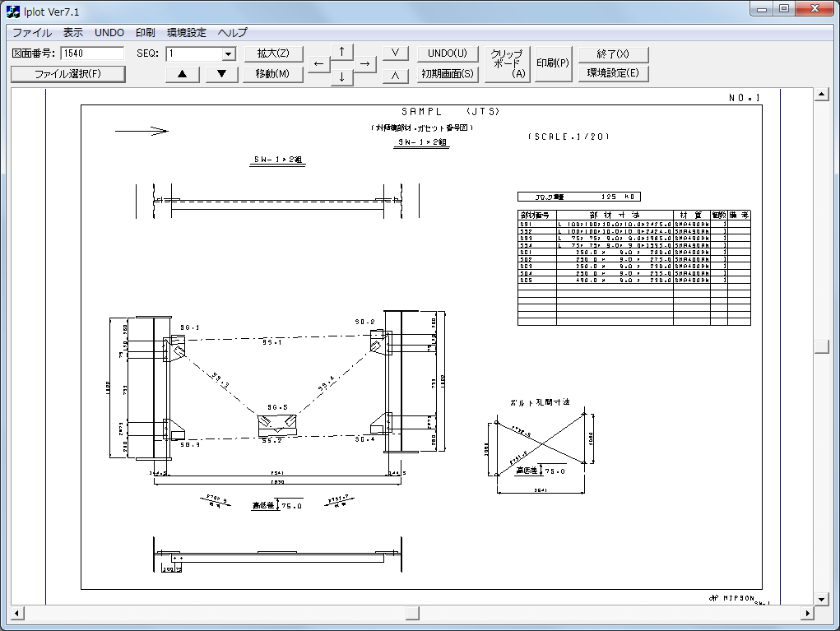Click the 図面番号 input field
840x631 pixels.
(x=92, y=53)
